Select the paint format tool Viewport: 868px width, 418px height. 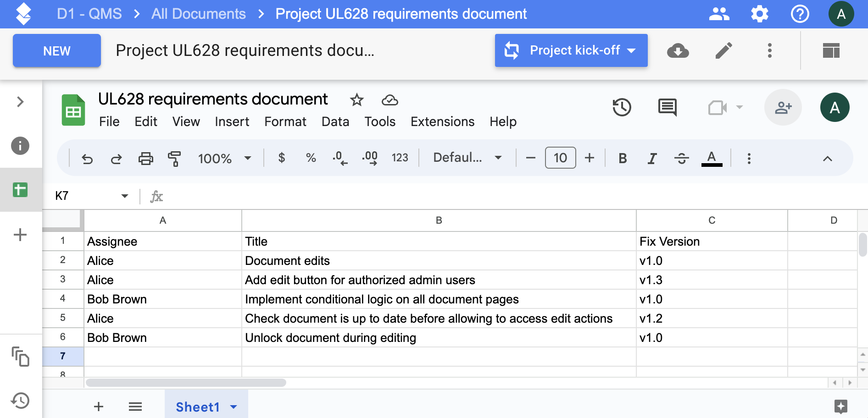point(174,159)
